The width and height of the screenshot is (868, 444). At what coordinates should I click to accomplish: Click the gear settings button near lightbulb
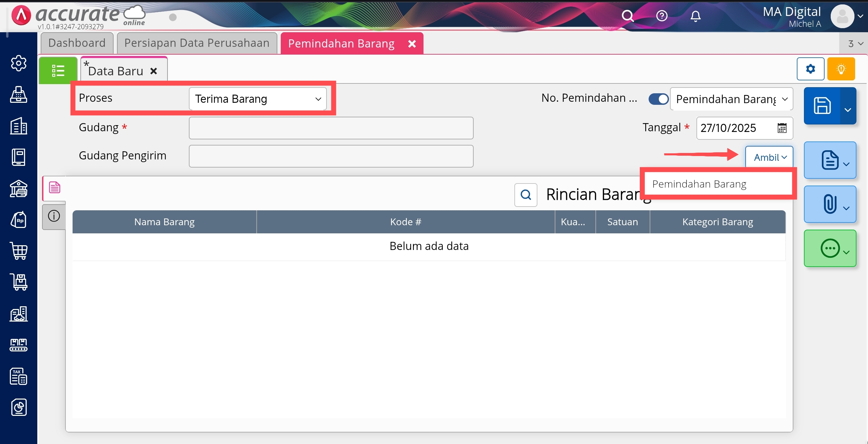pos(810,69)
